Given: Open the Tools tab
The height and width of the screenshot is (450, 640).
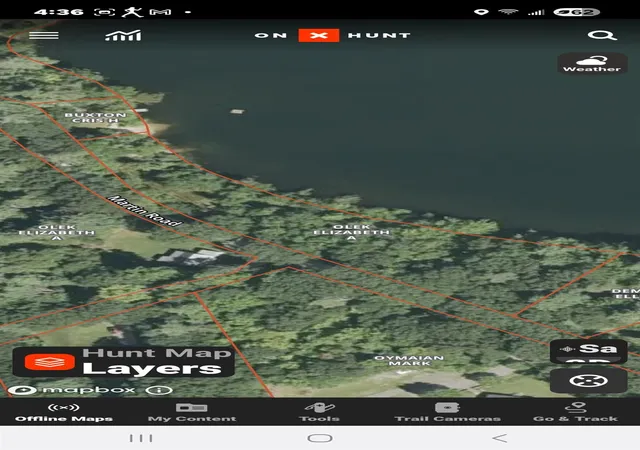Looking at the screenshot, I should click(x=320, y=412).
